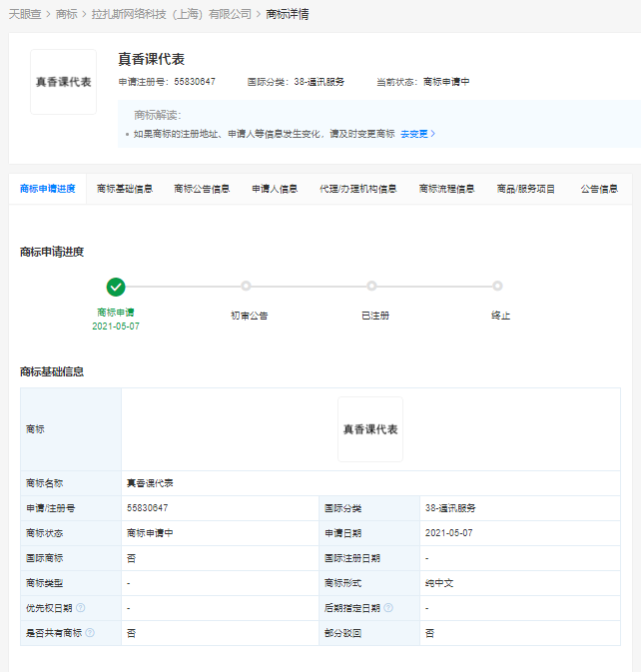The width and height of the screenshot is (641, 672).
Task: Open the 商标流程信息 tab
Action: pos(446,189)
